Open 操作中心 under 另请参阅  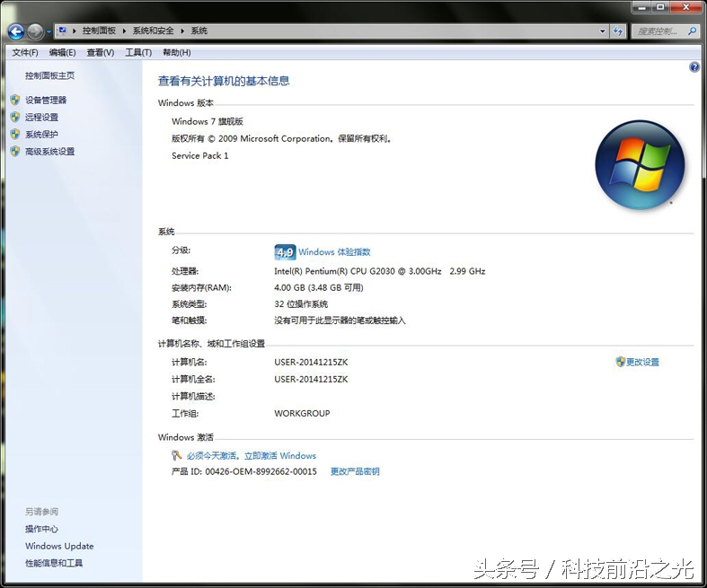tap(41, 529)
